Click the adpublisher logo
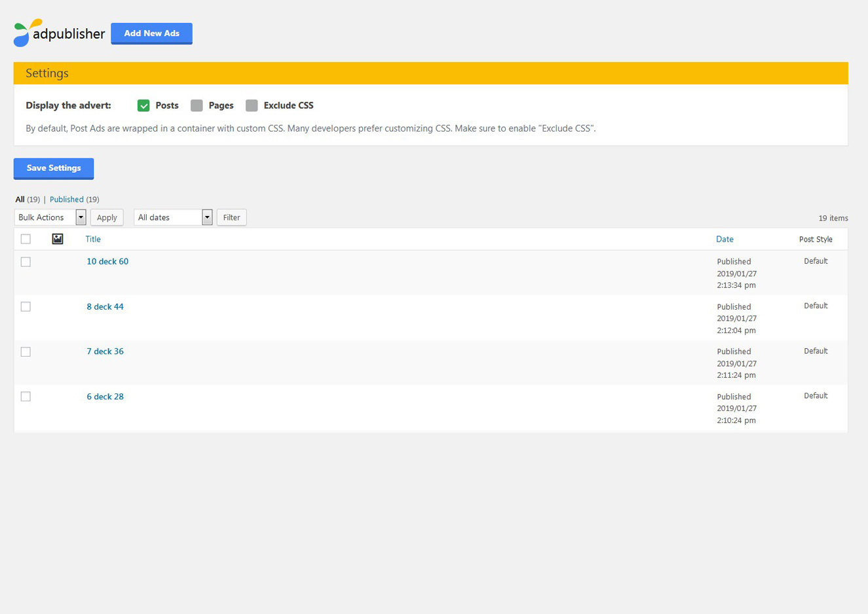This screenshot has width=868, height=614. [59, 33]
